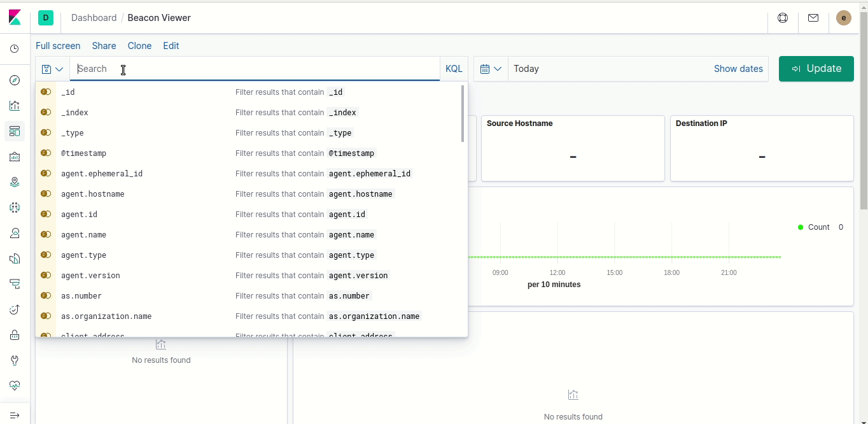The width and height of the screenshot is (868, 424).
Task: Open date quick menu calendar dropdown
Action: click(491, 69)
